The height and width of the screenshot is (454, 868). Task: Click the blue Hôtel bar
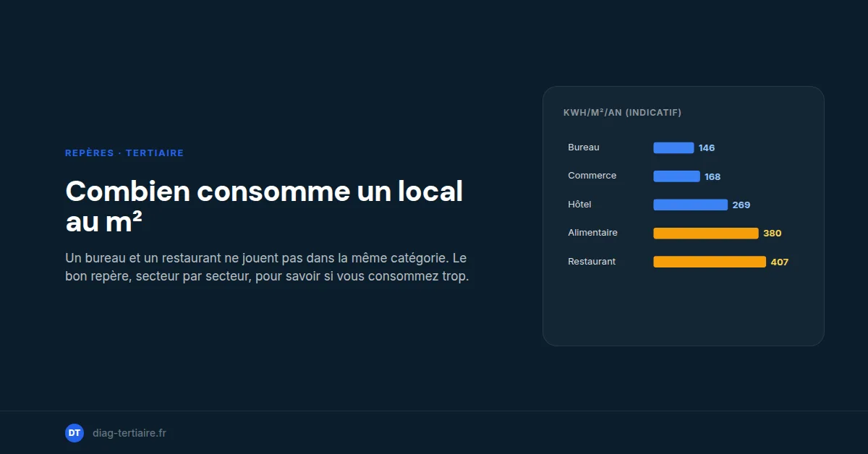click(690, 205)
